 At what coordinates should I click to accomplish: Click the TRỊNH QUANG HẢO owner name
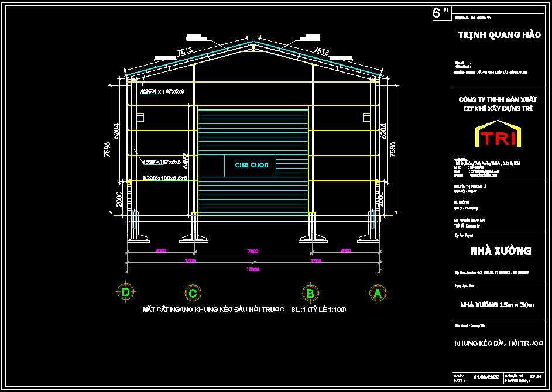tap(499, 35)
